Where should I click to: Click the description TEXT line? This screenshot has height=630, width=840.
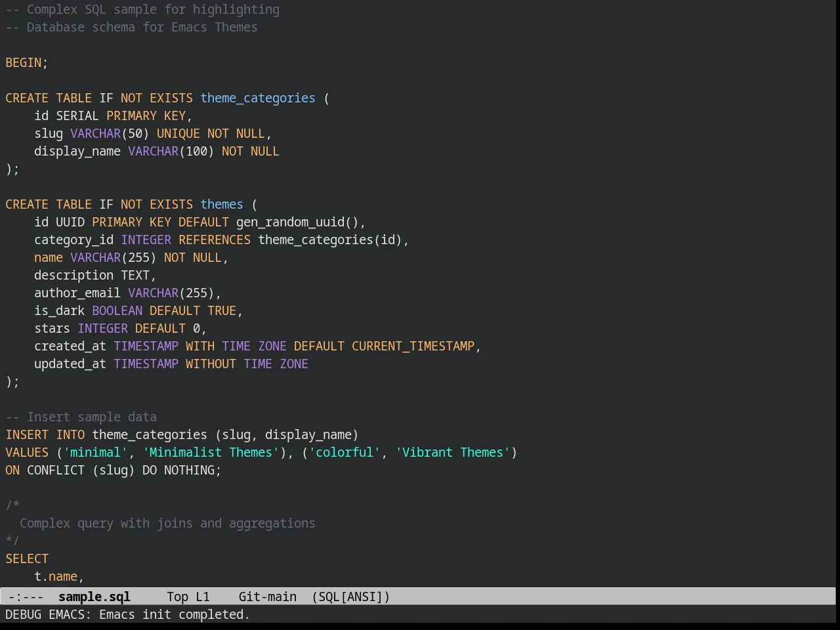click(x=95, y=275)
